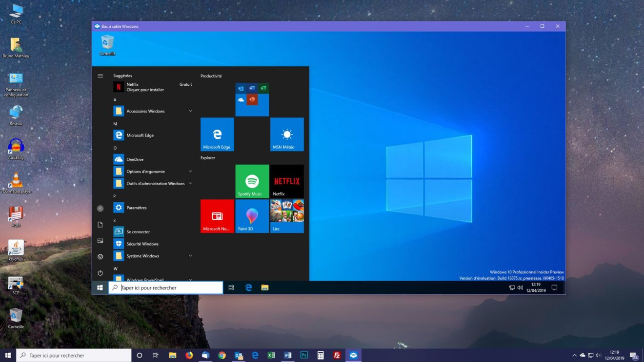Launch FileZilla from the taskbar
The width and height of the screenshot is (644, 362).
coord(337,355)
